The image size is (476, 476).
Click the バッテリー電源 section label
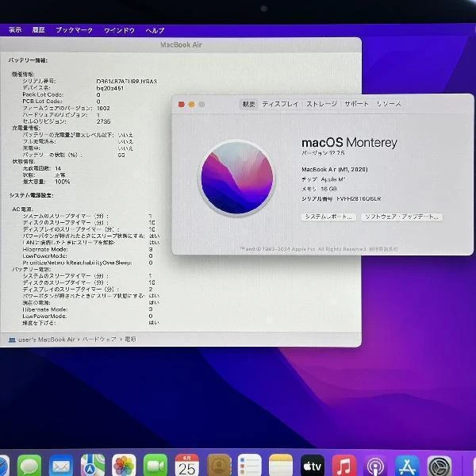(x=31, y=270)
